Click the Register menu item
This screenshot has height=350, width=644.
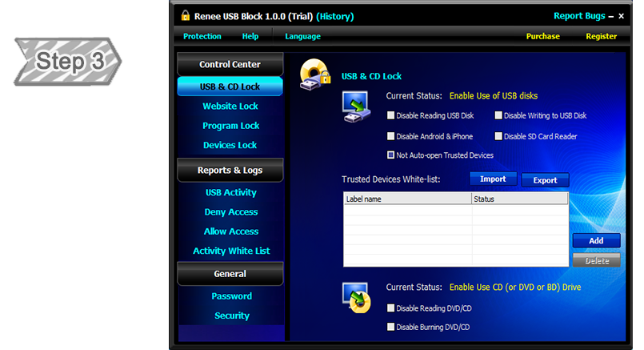click(602, 36)
